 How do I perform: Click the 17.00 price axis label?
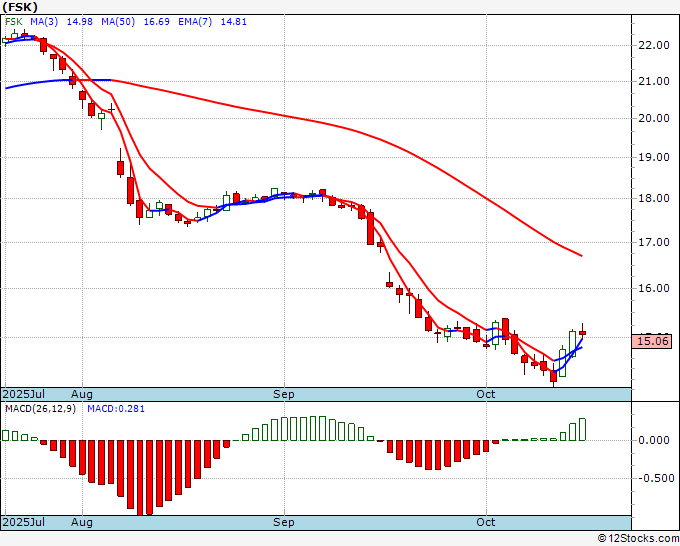[x=654, y=242]
